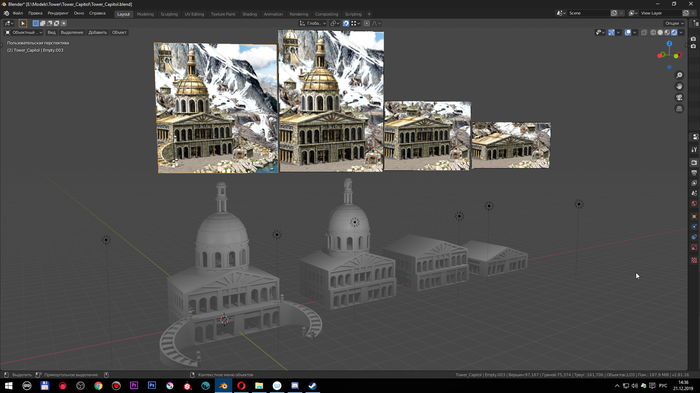Switch to material preview shading
700x393 pixels.
coord(667,33)
